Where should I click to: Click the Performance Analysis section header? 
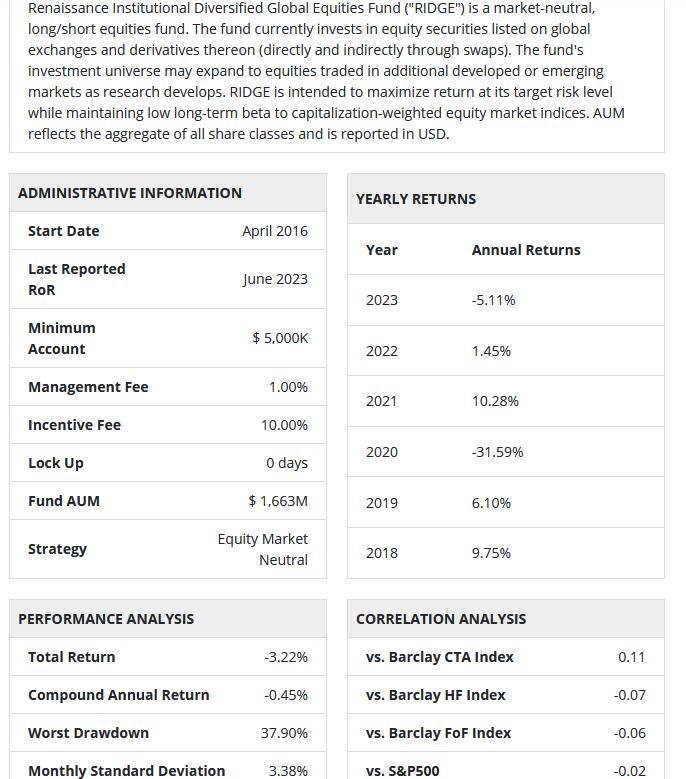point(106,619)
